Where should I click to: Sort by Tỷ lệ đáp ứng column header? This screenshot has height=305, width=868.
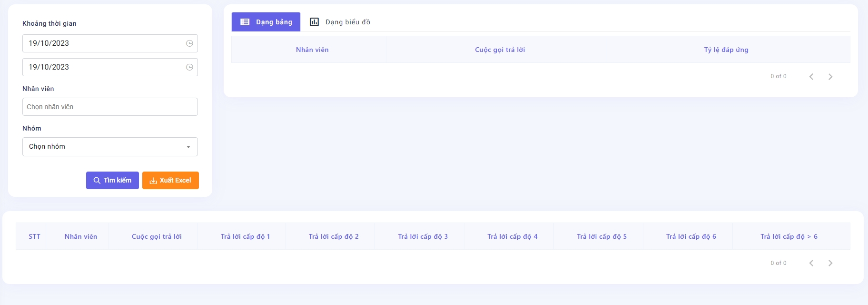[726, 50]
